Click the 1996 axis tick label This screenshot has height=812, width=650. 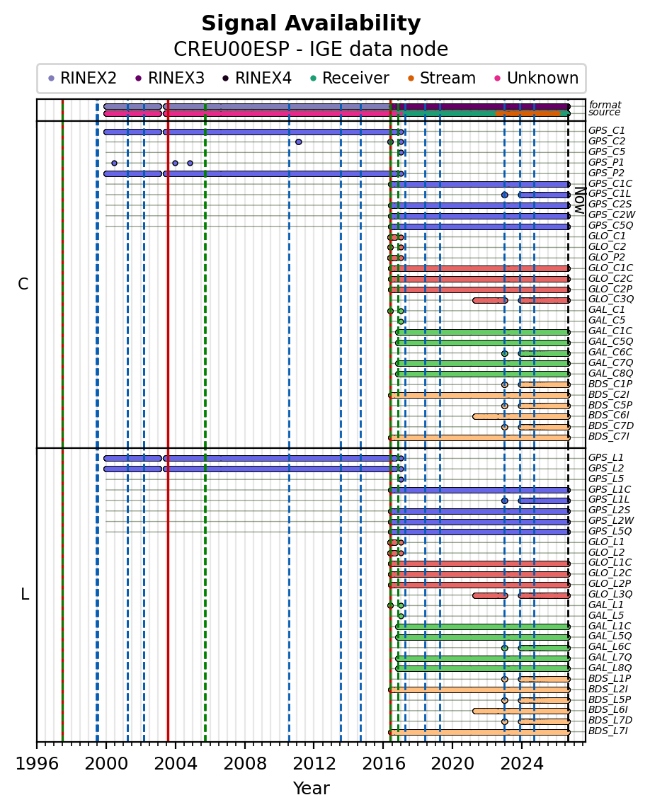(37, 764)
